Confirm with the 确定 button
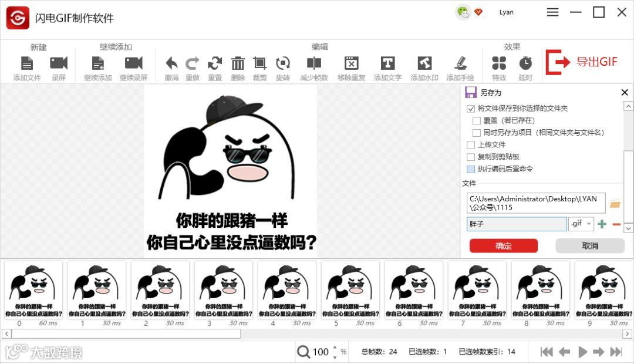The height and width of the screenshot is (364, 634). coord(504,245)
